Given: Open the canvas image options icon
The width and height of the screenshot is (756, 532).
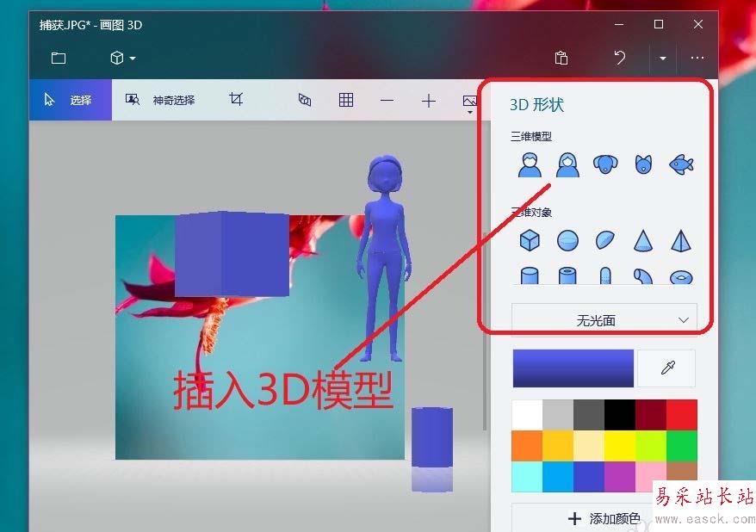Looking at the screenshot, I should point(469,102).
